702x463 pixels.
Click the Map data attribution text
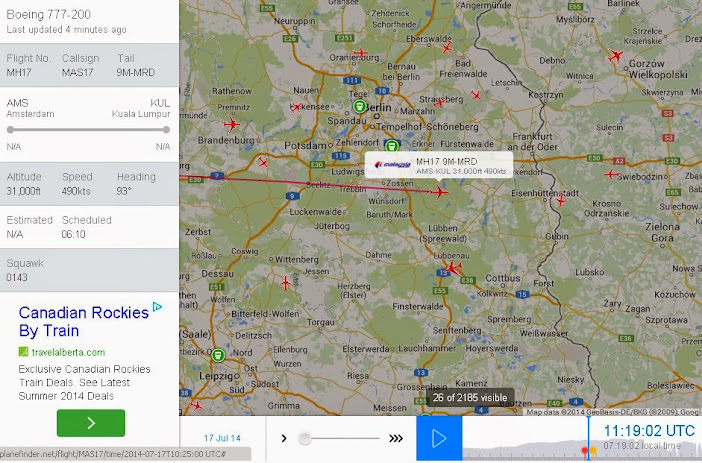[612, 412]
